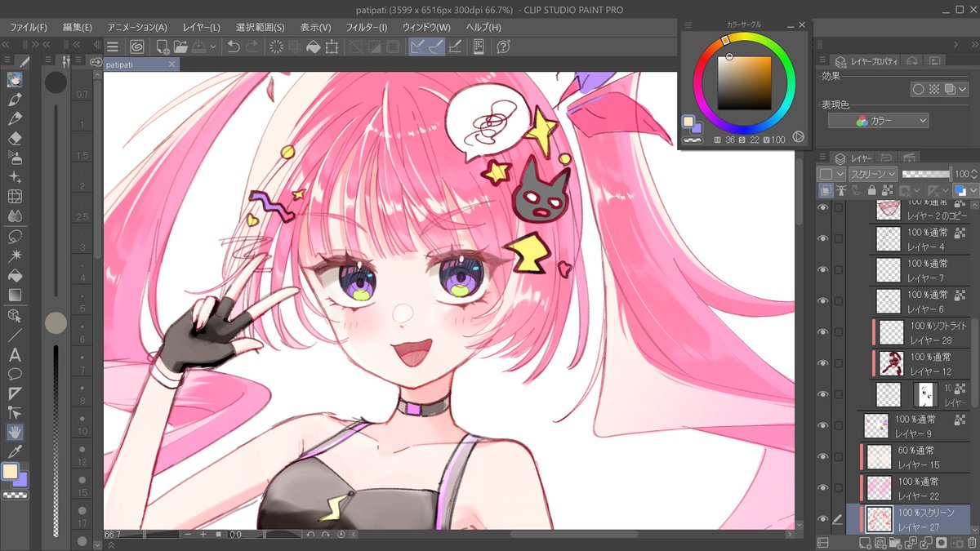Click the Undo arrow in command bar

pos(234,47)
